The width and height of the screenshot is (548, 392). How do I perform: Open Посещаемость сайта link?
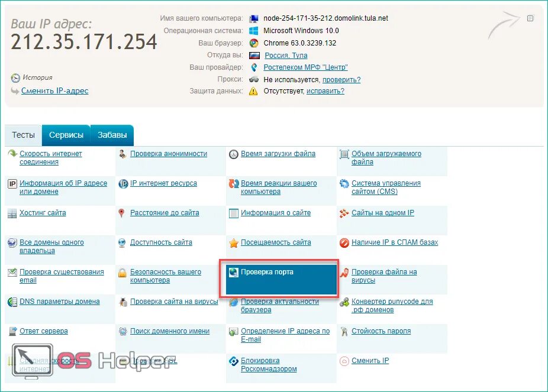[276, 242]
